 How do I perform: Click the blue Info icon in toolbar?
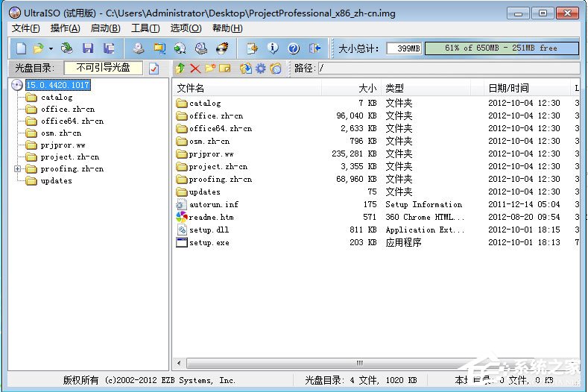click(x=273, y=48)
